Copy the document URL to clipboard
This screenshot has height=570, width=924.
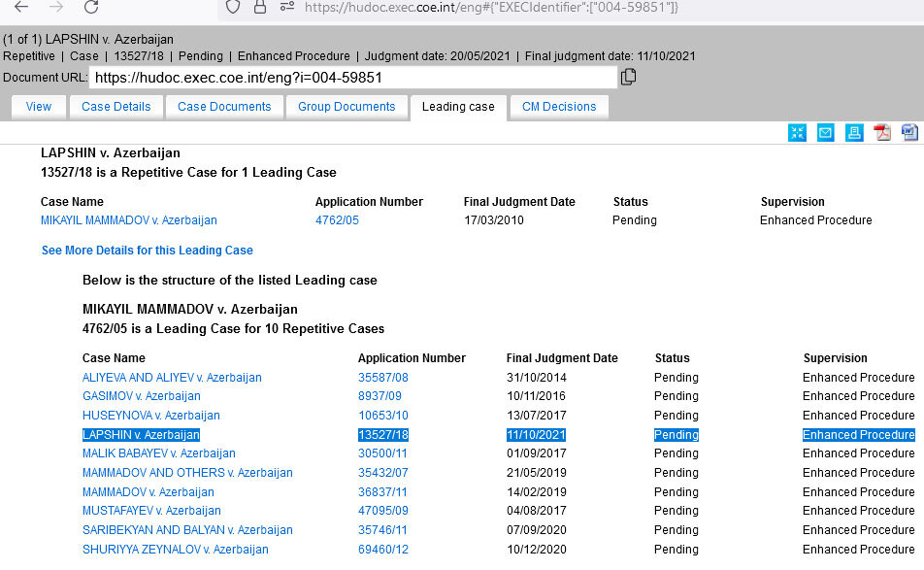[x=628, y=77]
